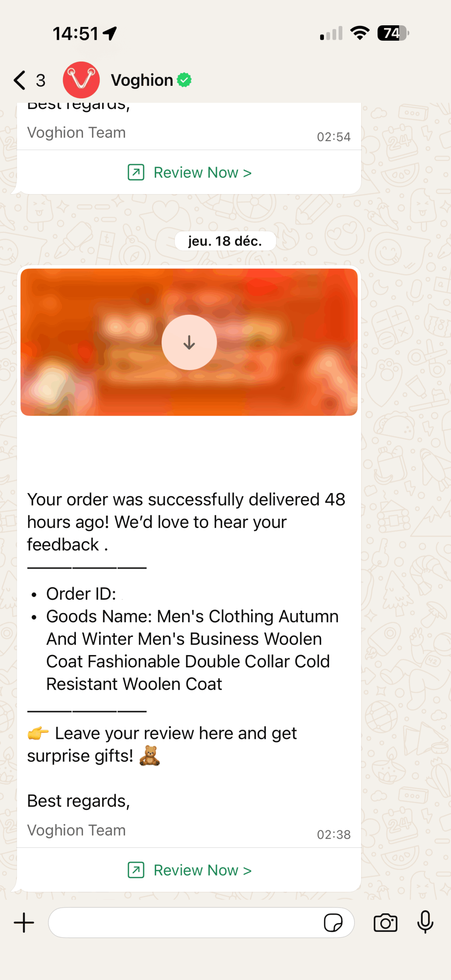Open Voghion profile avatar
This screenshot has height=980, width=451.
click(x=81, y=80)
